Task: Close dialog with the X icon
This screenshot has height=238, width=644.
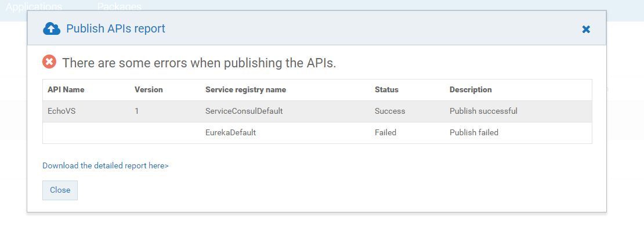Action: pyautogui.click(x=586, y=29)
